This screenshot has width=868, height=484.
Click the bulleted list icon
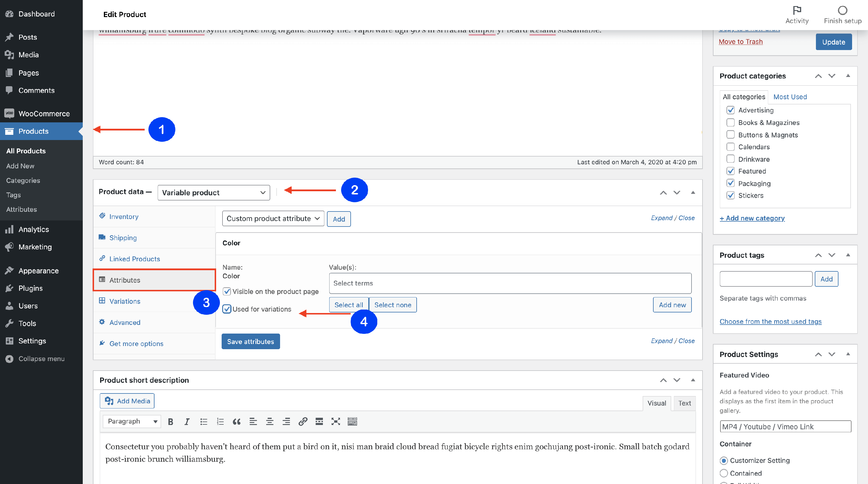[203, 421]
